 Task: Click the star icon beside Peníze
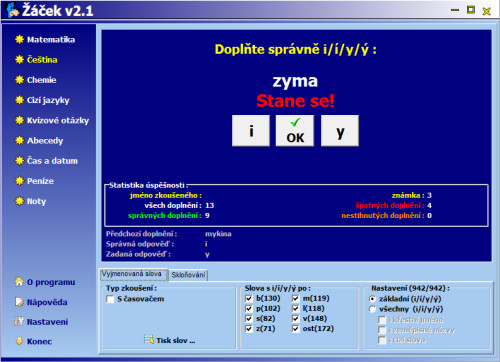pyautogui.click(x=19, y=181)
